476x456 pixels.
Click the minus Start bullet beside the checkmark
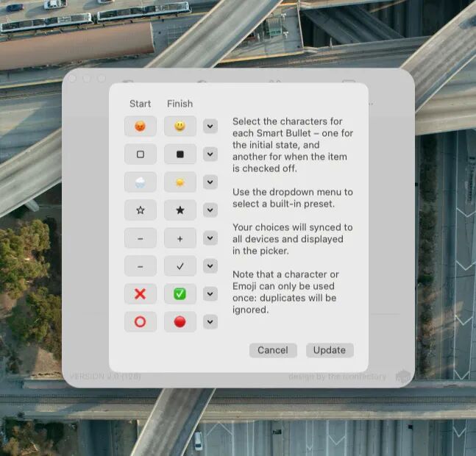[x=141, y=266]
